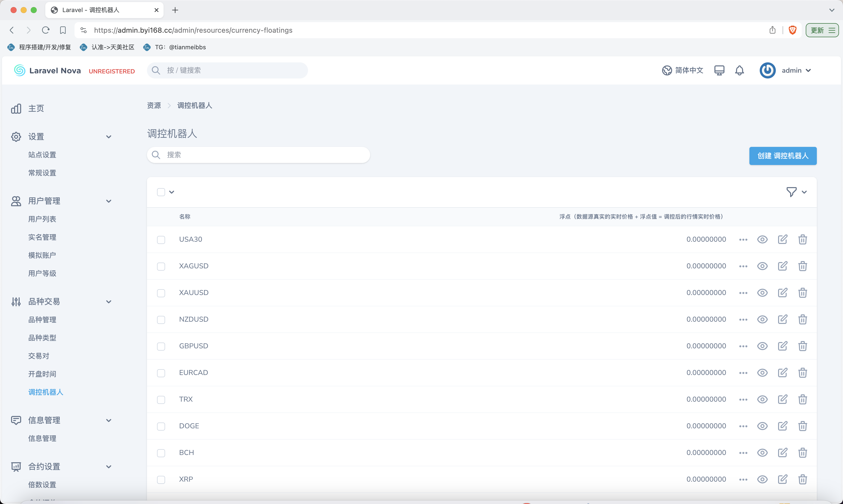The height and width of the screenshot is (504, 843).
Task: Open the browser share icon
Action: point(772,30)
